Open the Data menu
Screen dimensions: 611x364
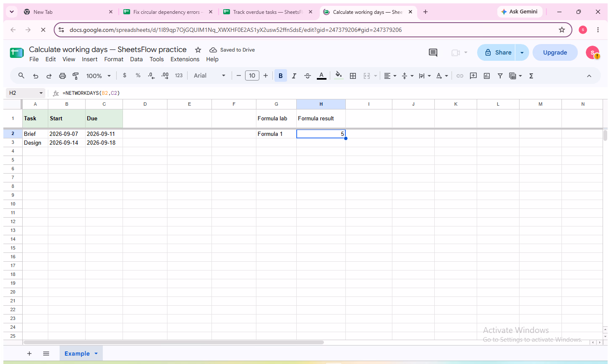136,59
